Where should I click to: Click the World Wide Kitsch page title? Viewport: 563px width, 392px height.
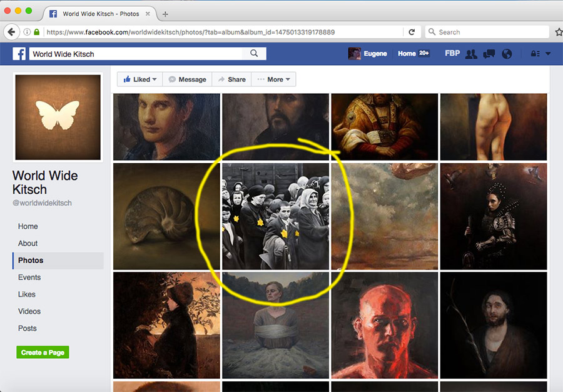tap(45, 183)
